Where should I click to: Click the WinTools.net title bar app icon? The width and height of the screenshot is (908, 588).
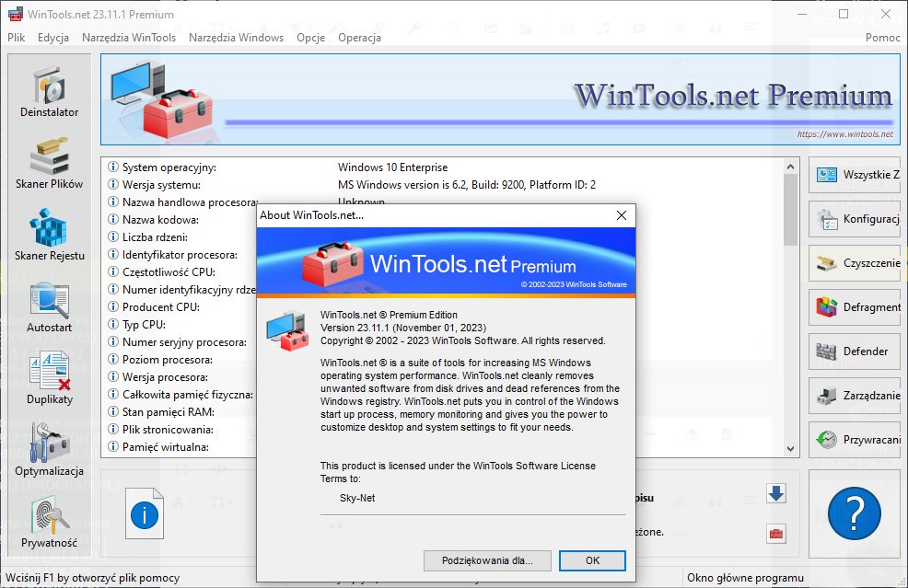coord(16,14)
